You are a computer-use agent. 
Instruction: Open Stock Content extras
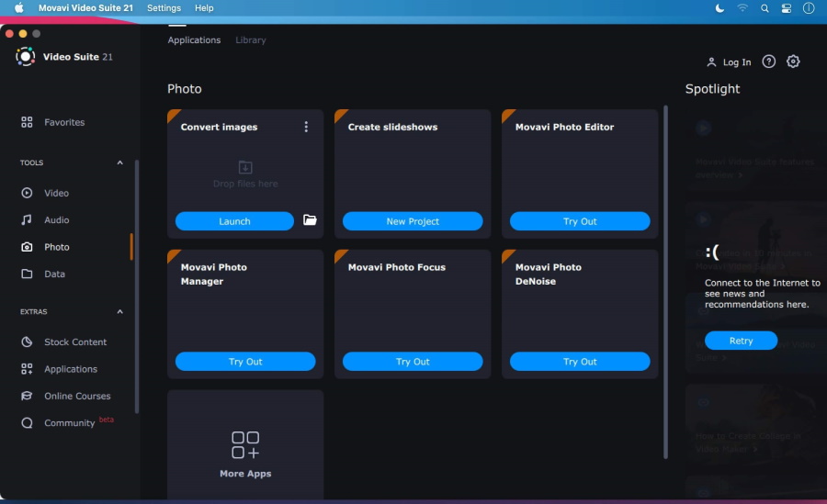pos(63,342)
